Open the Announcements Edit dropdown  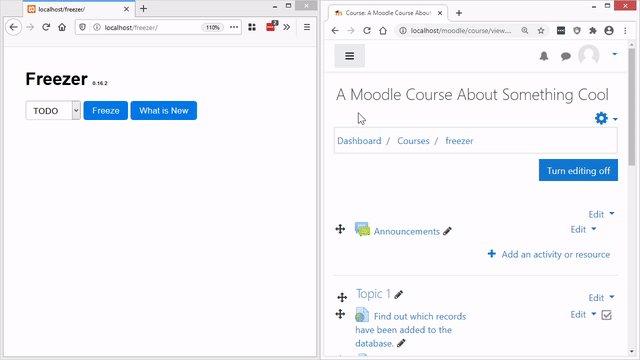(583, 229)
